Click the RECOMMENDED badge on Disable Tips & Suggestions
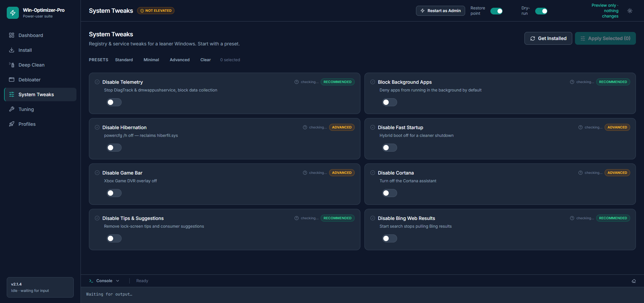 (x=337, y=218)
